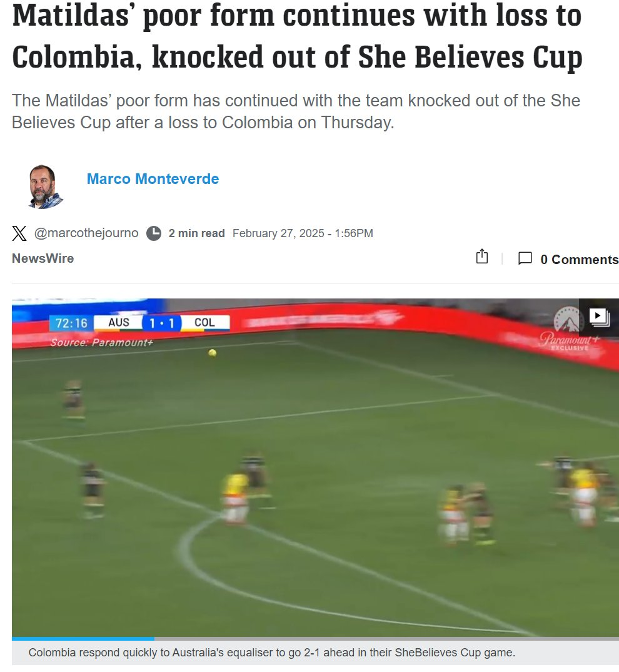
Task: Open the video playlist icon
Action: click(x=599, y=317)
